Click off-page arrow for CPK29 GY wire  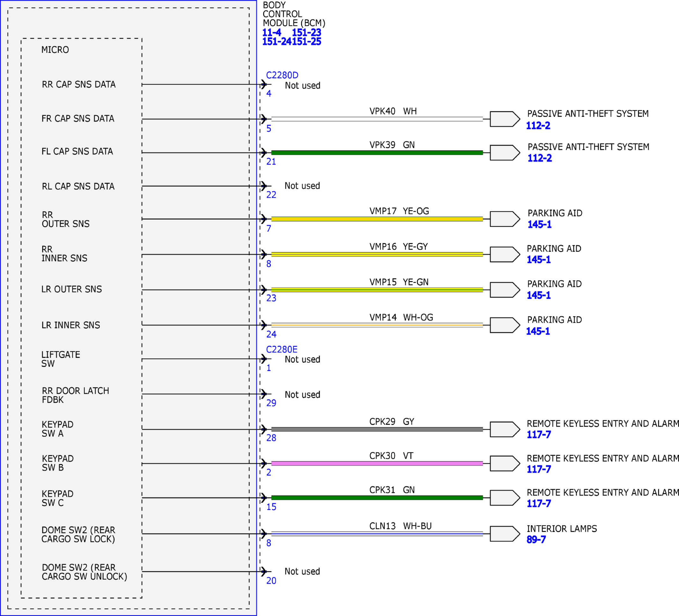point(505,429)
